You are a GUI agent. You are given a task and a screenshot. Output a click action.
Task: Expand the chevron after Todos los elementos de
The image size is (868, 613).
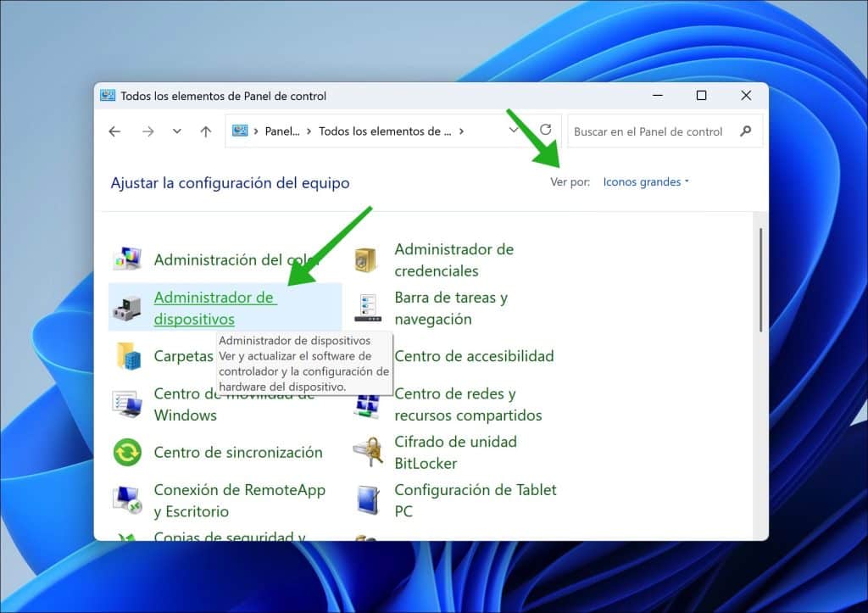461,131
